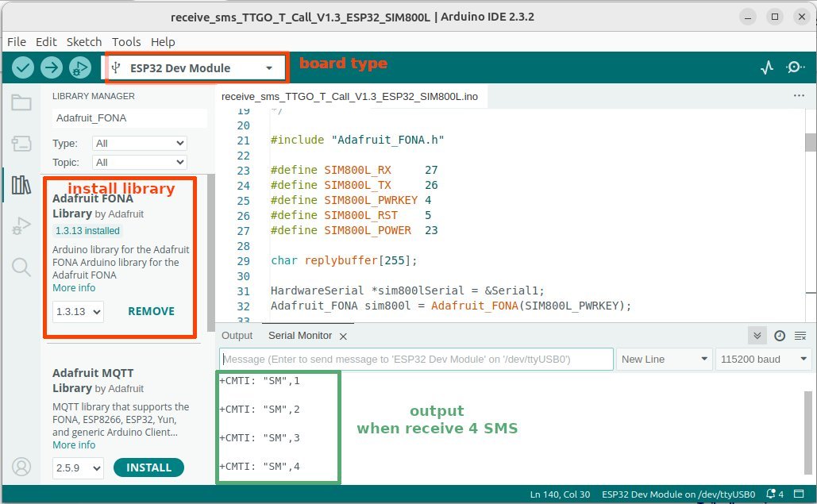Open the Serial Plotter icon
This screenshot has width=817, height=504.
click(767, 67)
